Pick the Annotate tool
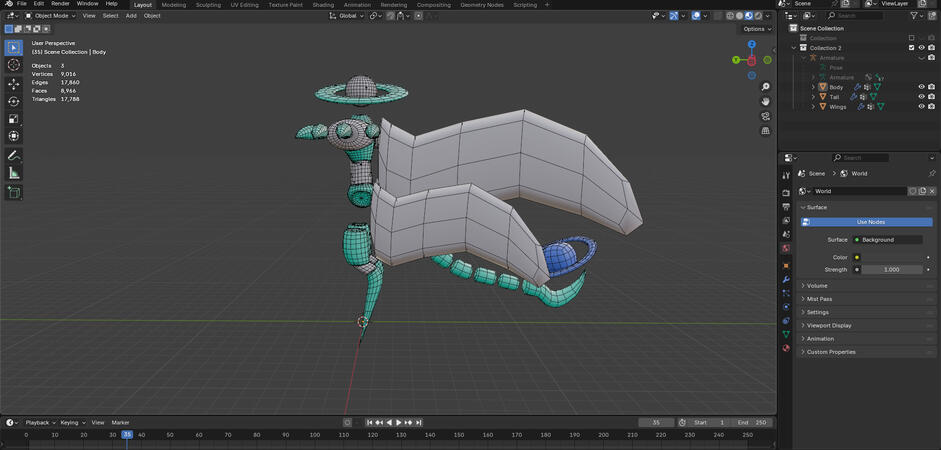 point(14,155)
